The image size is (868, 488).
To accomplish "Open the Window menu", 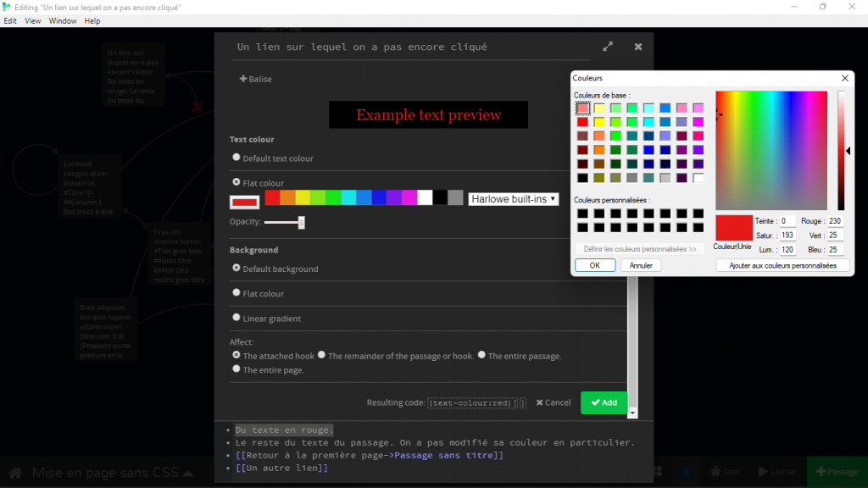I will coord(63,21).
